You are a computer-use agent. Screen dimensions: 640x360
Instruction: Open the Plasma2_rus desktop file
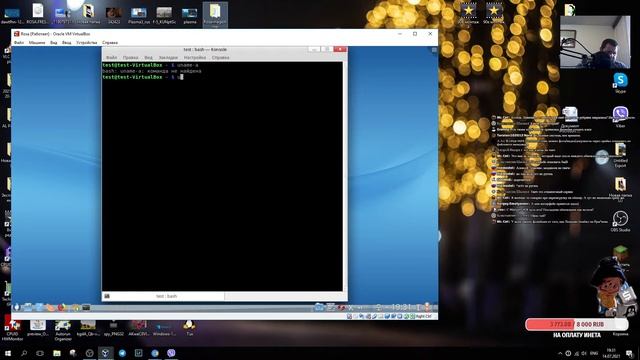pos(139,16)
